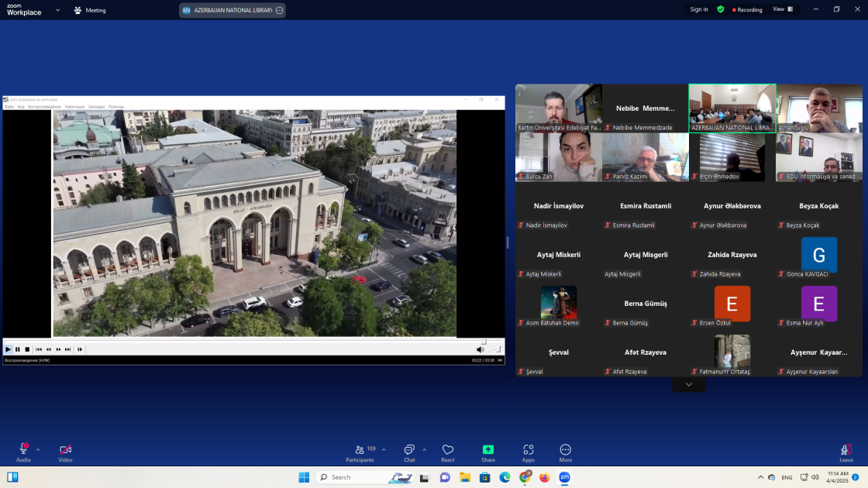Open Firefox from taskbar
Screen dimensions: 868x488
click(x=544, y=477)
